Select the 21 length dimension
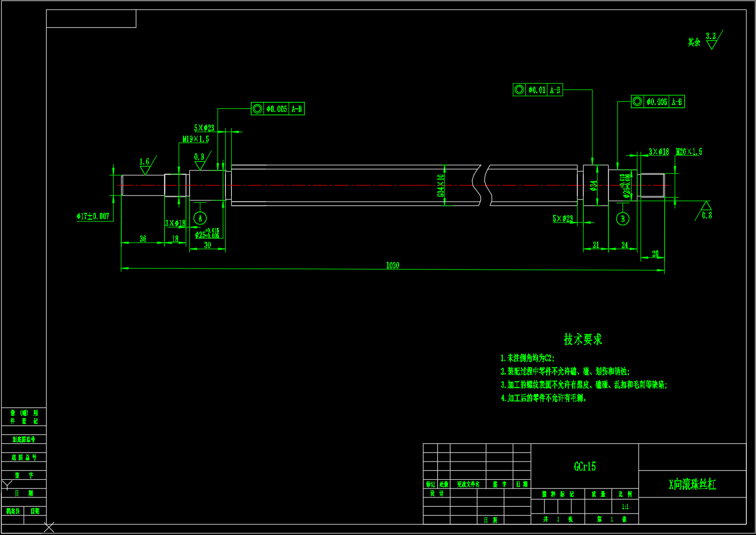This screenshot has height=535, width=756. (x=596, y=246)
